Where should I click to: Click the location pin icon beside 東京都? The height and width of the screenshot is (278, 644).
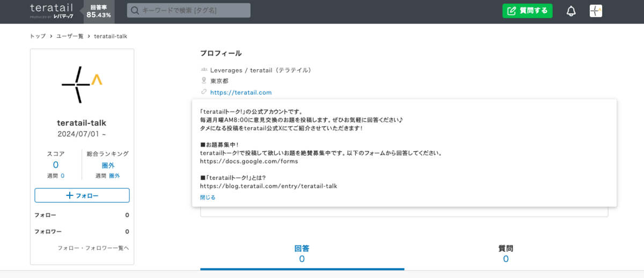204,81
